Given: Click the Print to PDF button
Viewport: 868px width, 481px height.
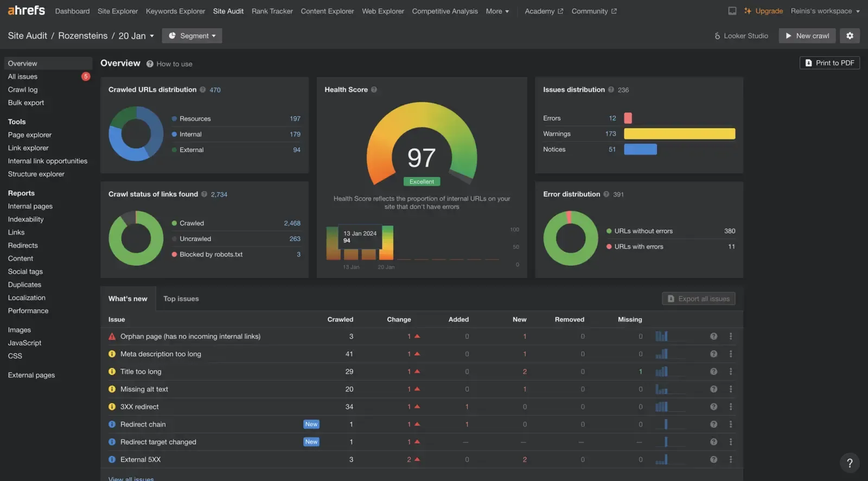Looking at the screenshot, I should pyautogui.click(x=829, y=63).
